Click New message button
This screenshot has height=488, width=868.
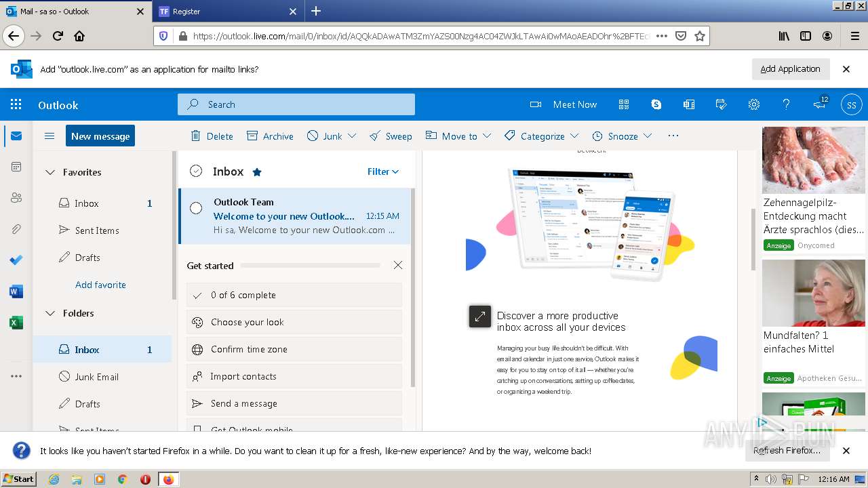click(x=100, y=136)
